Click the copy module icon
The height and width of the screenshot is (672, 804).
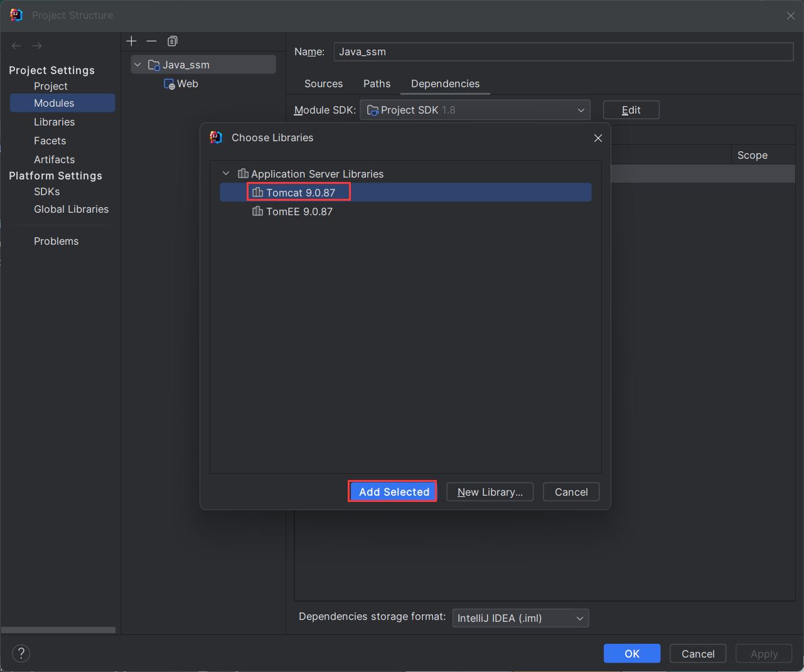(x=173, y=41)
